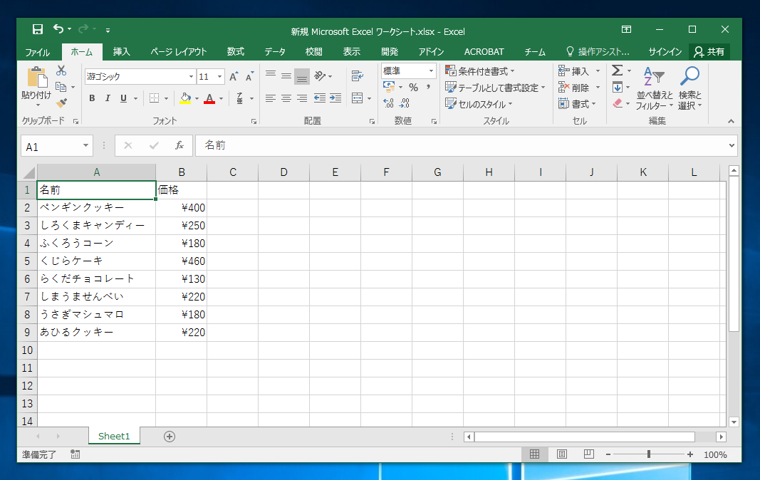The width and height of the screenshot is (760, 480).
Task: Increase font size with large A
Action: click(234, 77)
